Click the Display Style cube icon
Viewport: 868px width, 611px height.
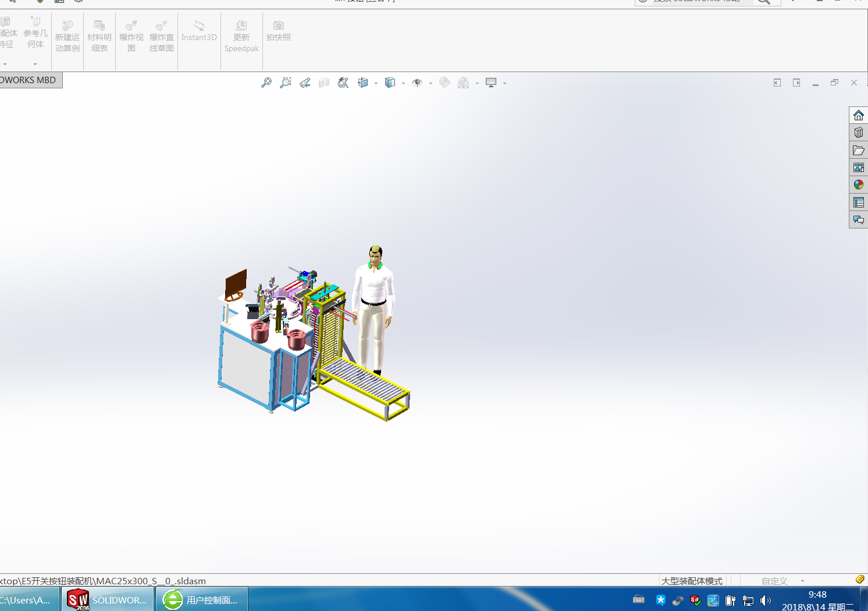[x=390, y=83]
